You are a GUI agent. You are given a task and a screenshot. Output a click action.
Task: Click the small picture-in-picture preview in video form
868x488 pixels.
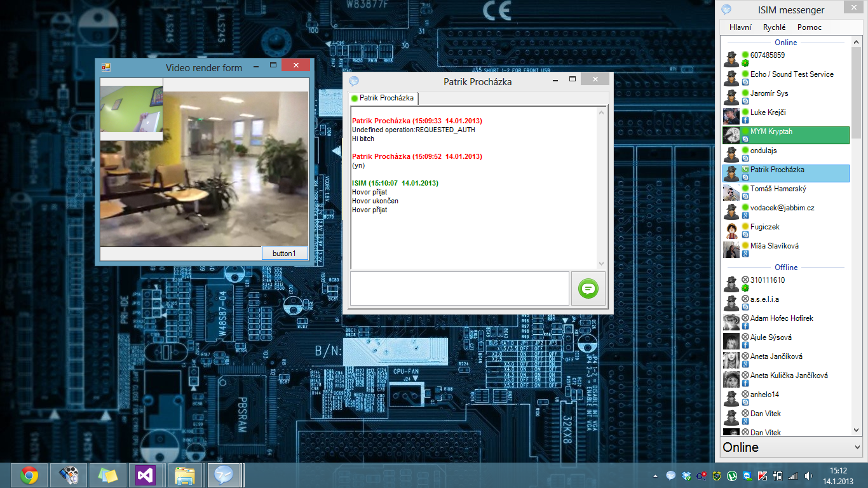pos(132,109)
